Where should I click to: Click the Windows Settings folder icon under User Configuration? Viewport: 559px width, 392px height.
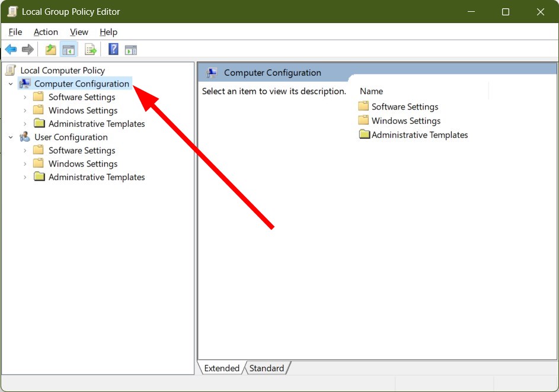38,163
